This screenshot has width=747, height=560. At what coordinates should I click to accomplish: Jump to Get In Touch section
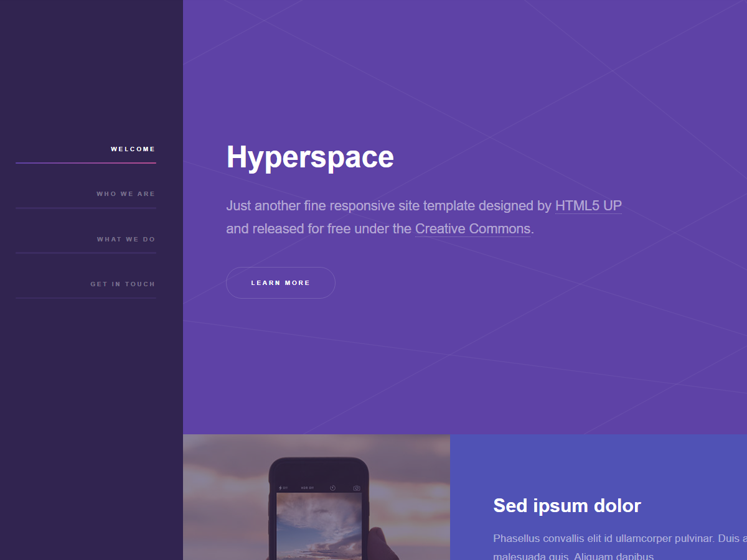86,284
